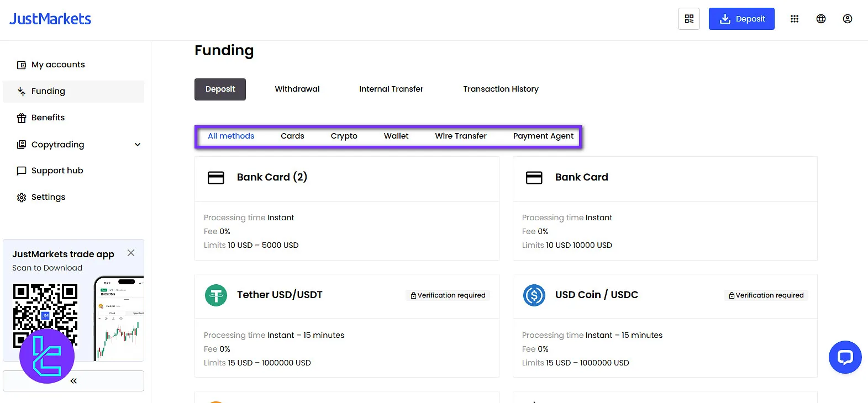Screen dimensions: 868x403
Task: Switch to the Withdrawal tab
Action: click(x=297, y=89)
